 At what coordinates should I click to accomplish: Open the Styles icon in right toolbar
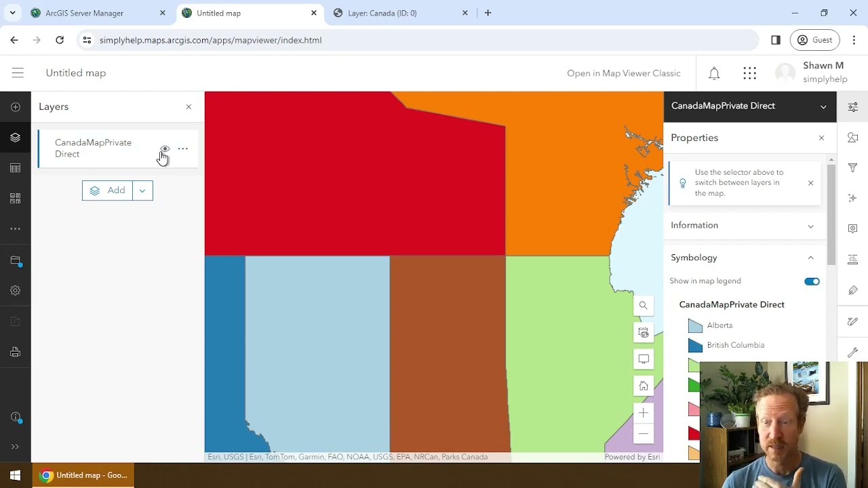(x=852, y=138)
